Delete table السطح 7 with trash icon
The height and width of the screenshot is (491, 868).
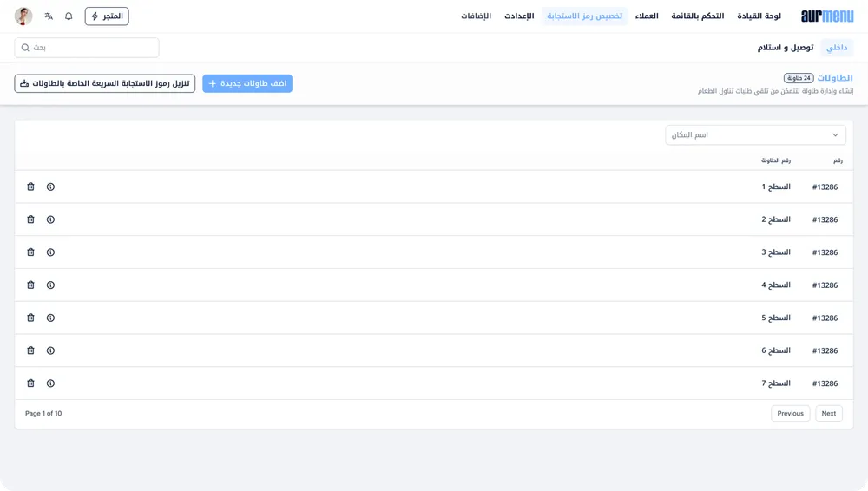(31, 383)
